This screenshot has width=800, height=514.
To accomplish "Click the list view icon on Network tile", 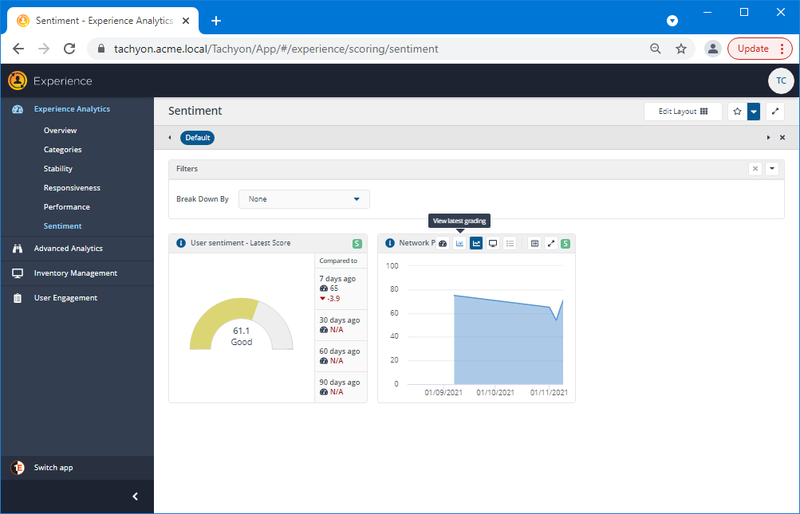I will 510,244.
